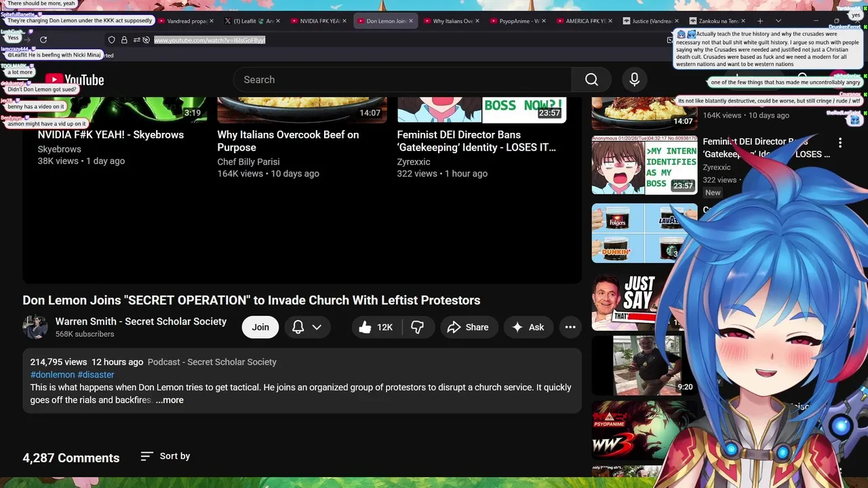
Task: Click the YouTube logo
Action: 75,80
